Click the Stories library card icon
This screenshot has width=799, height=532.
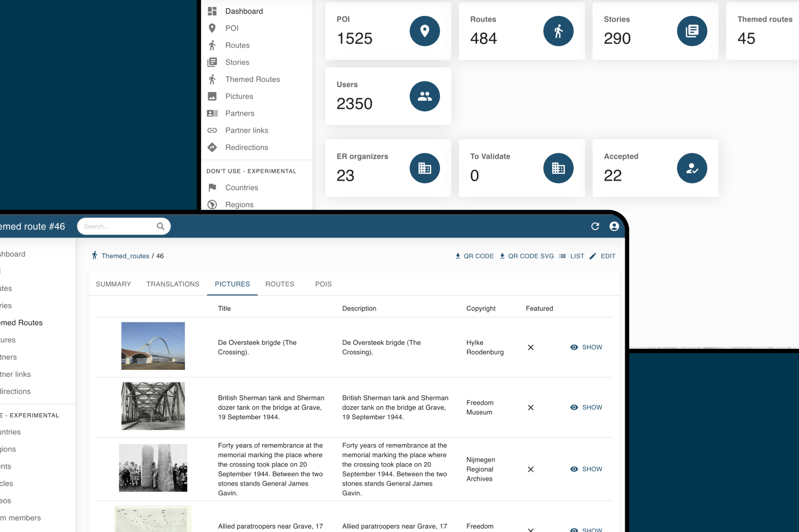[692, 31]
